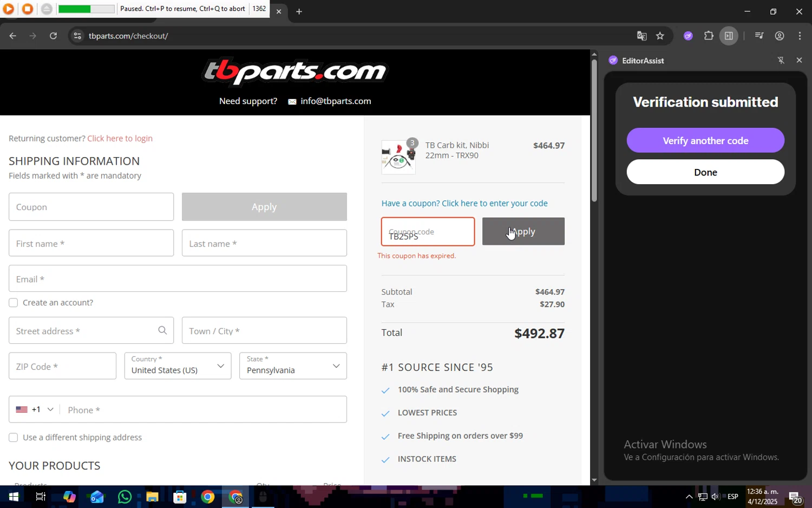Image resolution: width=812 pixels, height=508 pixels.
Task: Open the notification center icon
Action: tap(795, 497)
